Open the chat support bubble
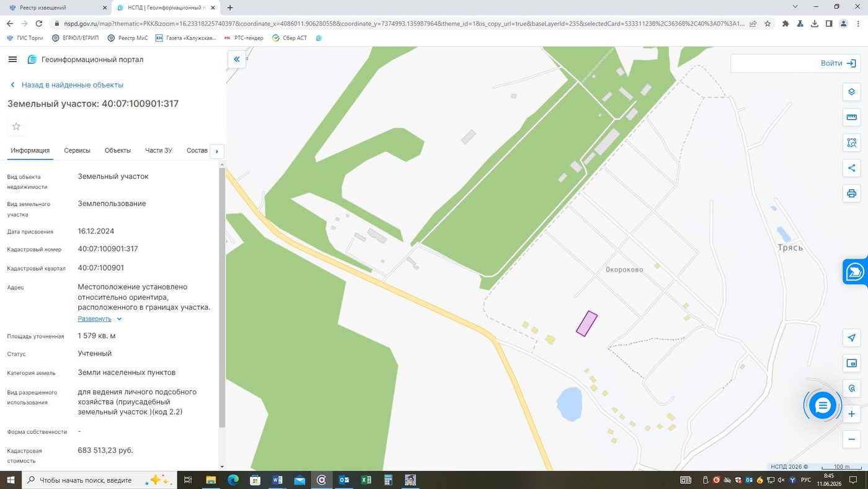This screenshot has width=868, height=489. (x=823, y=406)
